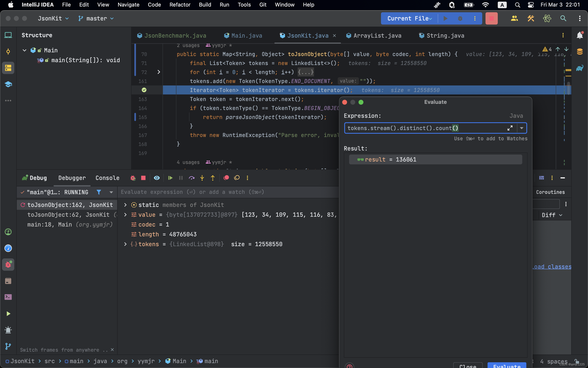Open thread selector dropdown arrow
Image resolution: width=588 pixels, height=368 pixels.
point(111,192)
